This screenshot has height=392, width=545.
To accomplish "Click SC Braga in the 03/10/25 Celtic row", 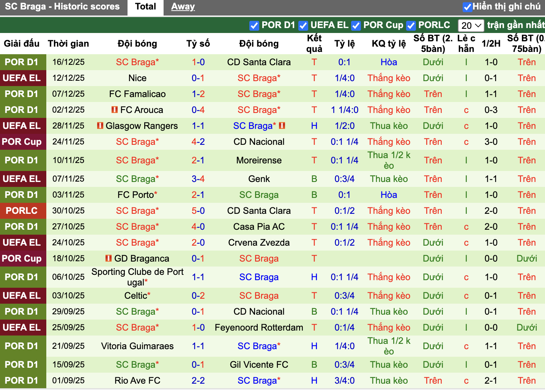I will coord(259,296).
